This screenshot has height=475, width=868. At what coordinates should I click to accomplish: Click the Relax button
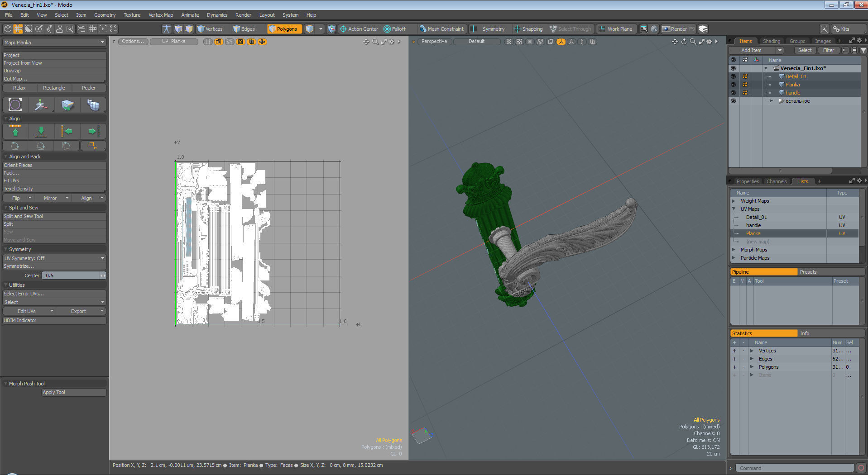click(19, 88)
